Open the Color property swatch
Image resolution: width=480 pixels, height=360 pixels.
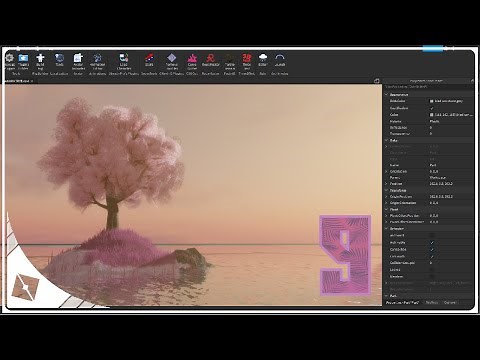[432, 115]
